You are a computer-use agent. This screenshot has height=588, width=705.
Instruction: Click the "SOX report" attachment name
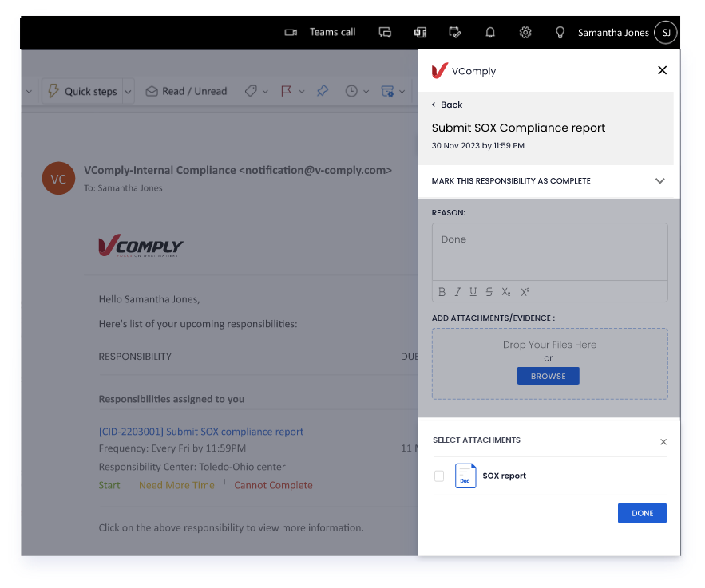point(504,476)
